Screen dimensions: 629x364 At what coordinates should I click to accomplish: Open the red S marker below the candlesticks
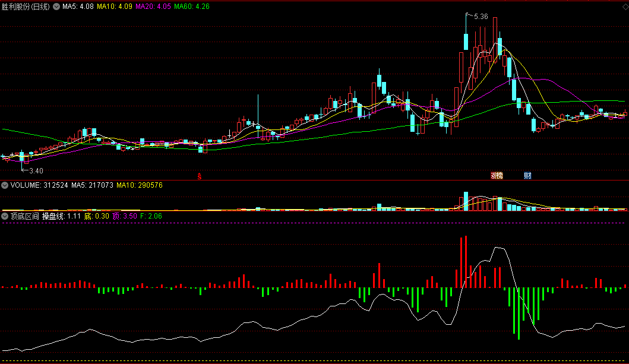(200, 176)
